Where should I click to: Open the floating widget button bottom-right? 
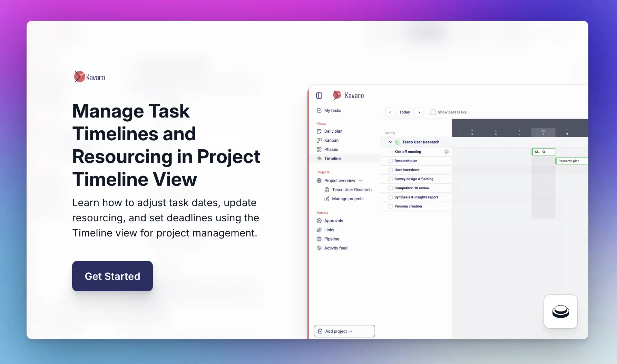tap(561, 312)
